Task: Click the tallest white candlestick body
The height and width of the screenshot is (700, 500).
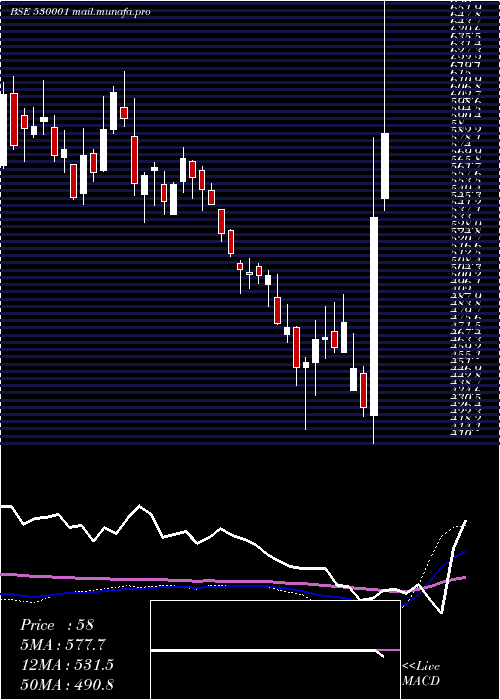Action: point(374,317)
